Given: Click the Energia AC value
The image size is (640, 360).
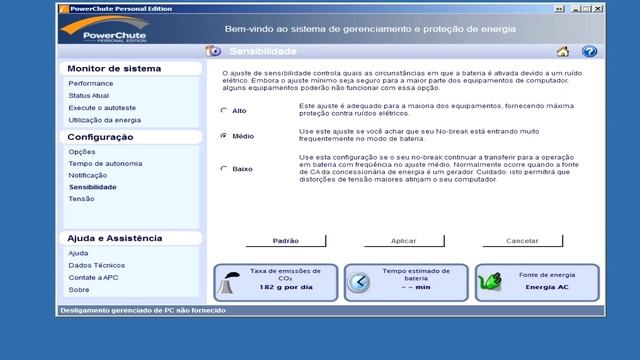Looking at the screenshot, I should pos(547,287).
